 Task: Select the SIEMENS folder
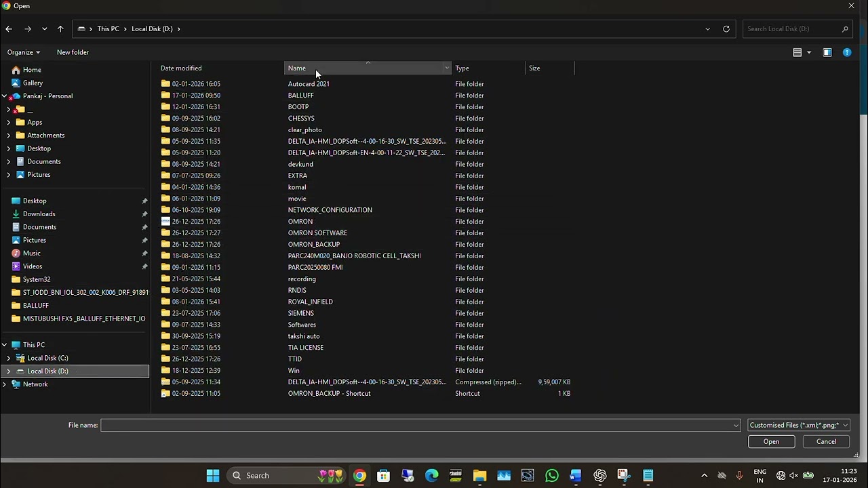[300, 313]
